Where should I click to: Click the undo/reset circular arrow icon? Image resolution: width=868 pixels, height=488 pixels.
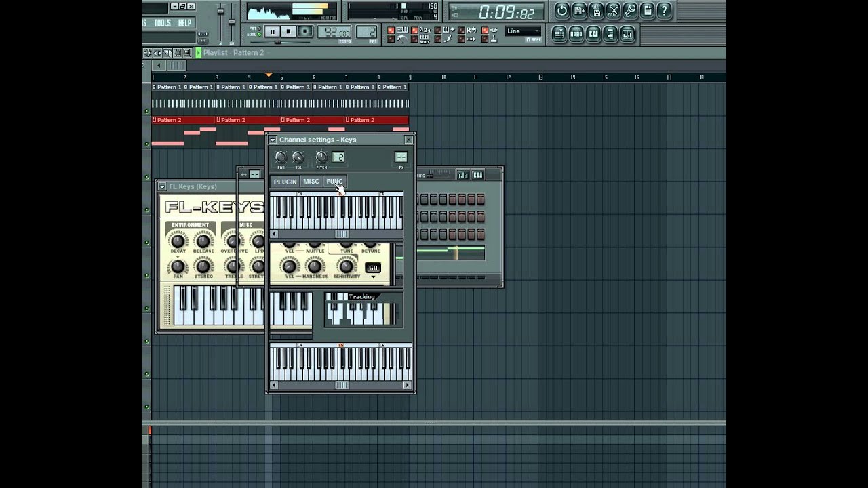[x=561, y=11]
